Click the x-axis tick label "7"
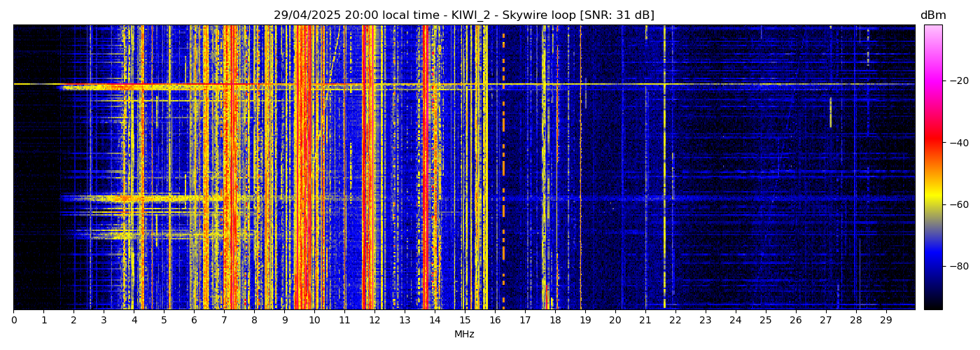 click(224, 321)
